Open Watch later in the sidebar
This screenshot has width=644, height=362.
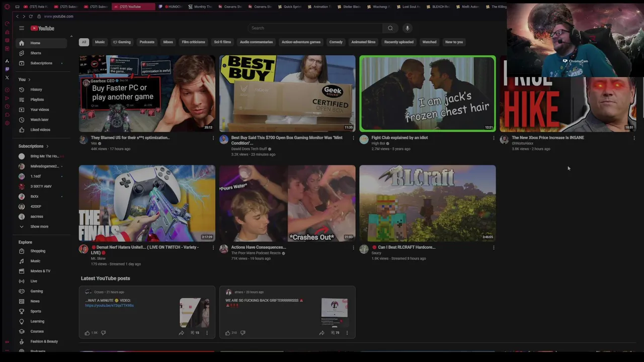click(41, 120)
